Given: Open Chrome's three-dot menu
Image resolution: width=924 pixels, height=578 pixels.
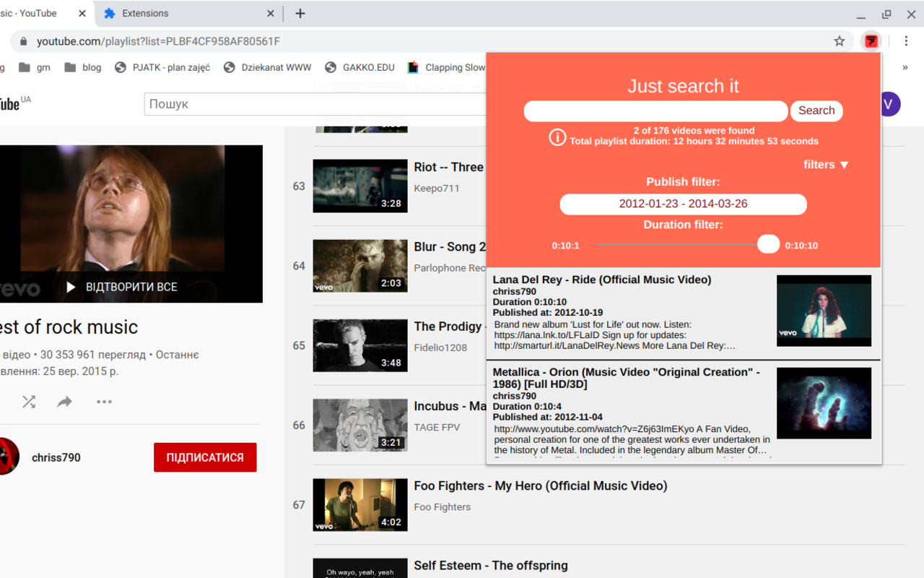Looking at the screenshot, I should point(906,41).
